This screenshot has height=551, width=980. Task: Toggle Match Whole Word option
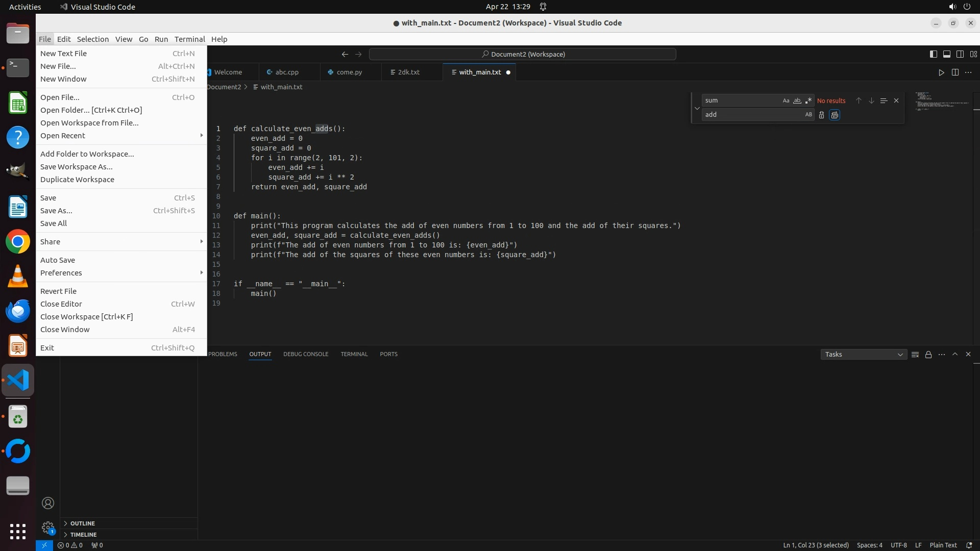(x=797, y=101)
